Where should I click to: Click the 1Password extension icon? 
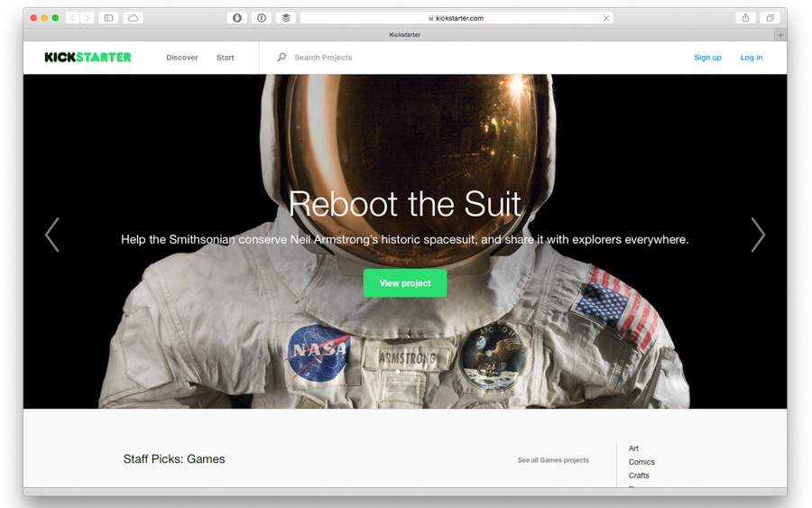click(x=262, y=18)
